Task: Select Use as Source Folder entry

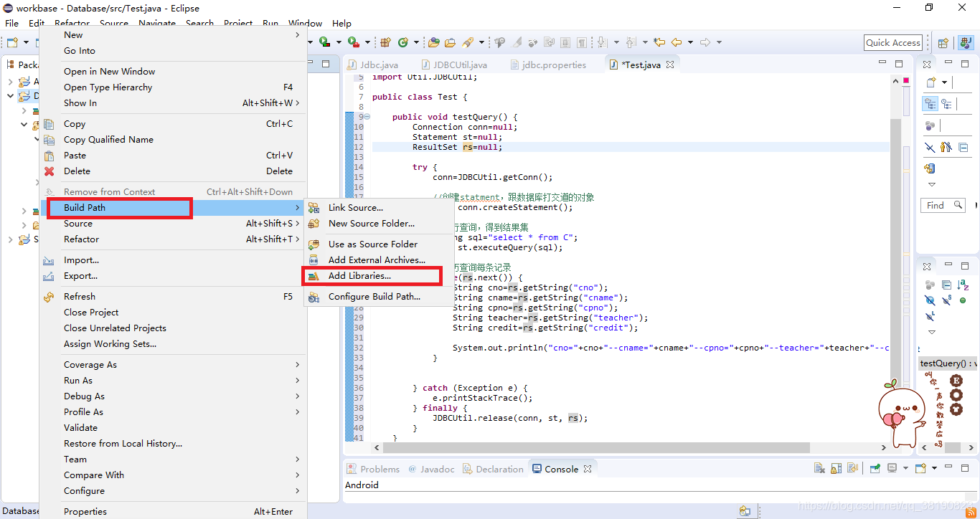Action: click(379, 244)
